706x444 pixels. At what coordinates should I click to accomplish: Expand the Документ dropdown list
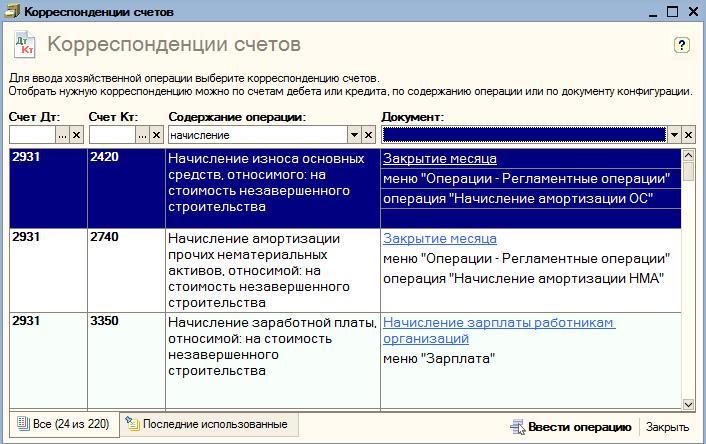coord(674,135)
